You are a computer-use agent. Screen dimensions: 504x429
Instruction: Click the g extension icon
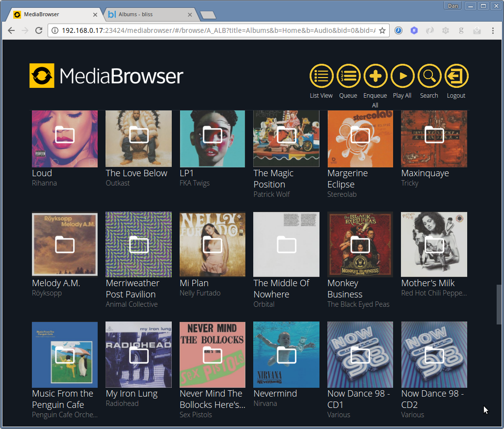tap(461, 30)
